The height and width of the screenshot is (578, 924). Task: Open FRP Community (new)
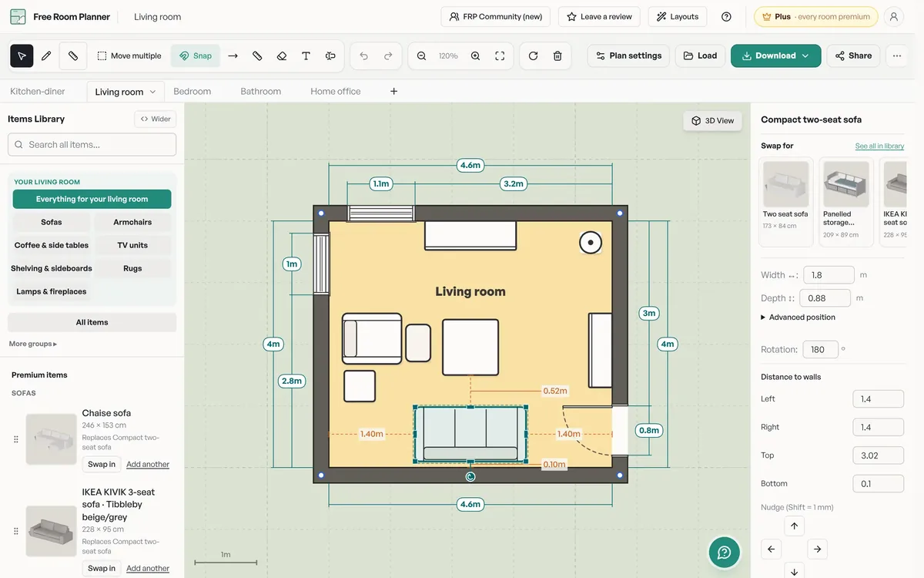[x=495, y=16]
